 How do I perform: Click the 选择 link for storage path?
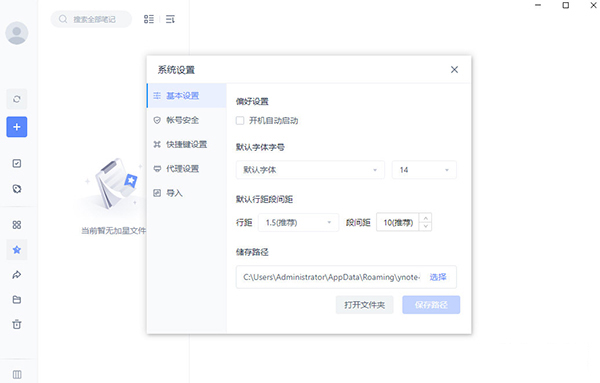(438, 277)
